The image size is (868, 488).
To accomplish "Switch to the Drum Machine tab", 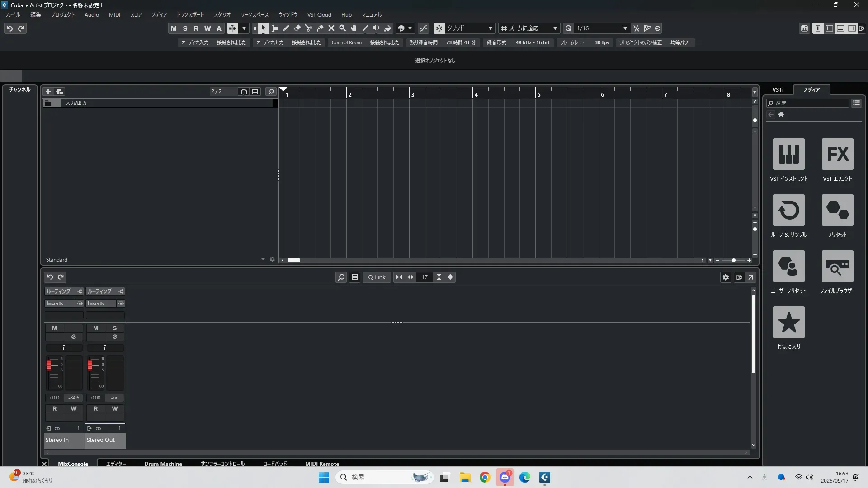I will [x=163, y=464].
